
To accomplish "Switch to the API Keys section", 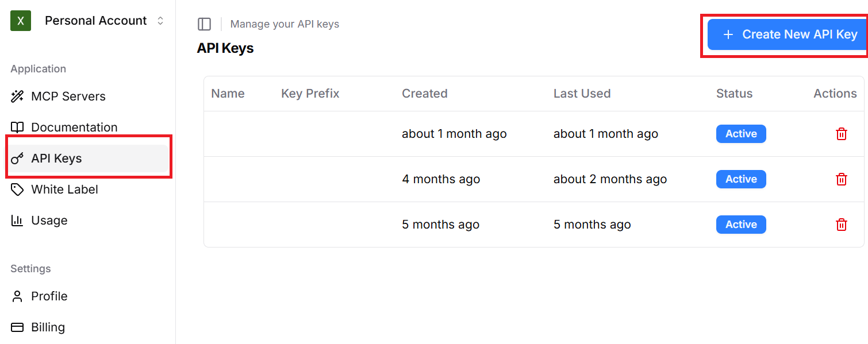I will (56, 158).
